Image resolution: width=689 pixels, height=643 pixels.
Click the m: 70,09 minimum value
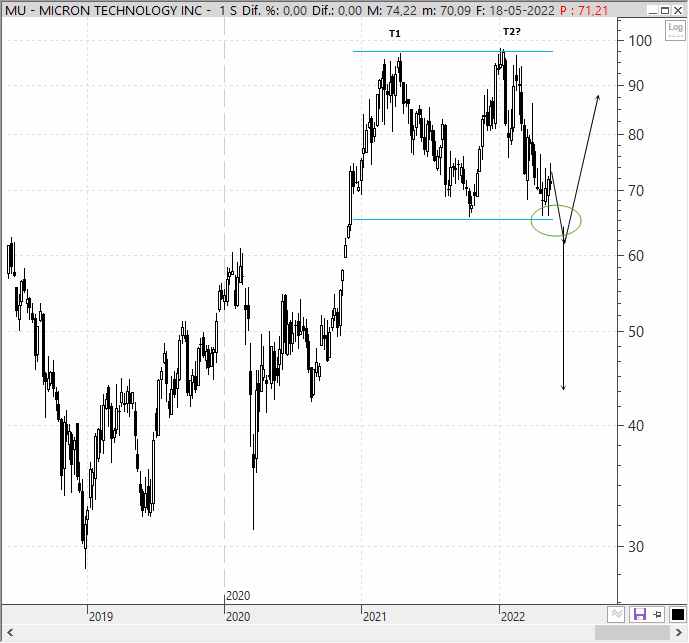tap(446, 10)
